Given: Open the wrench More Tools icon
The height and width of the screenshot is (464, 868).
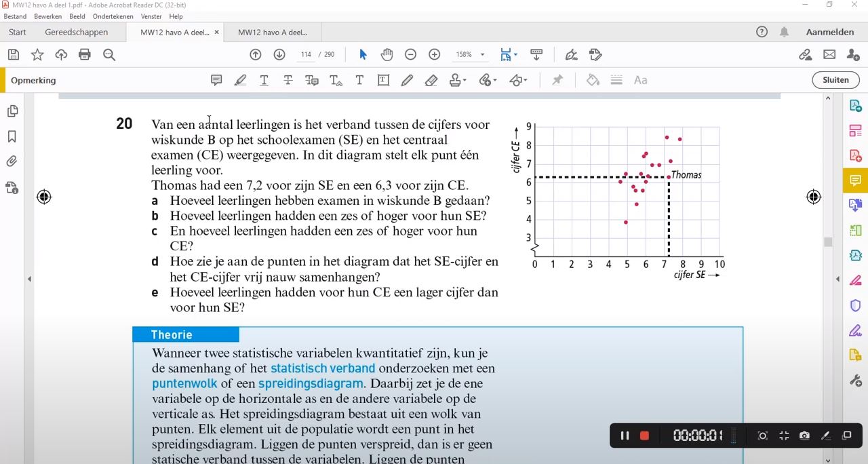Looking at the screenshot, I should [x=856, y=381].
